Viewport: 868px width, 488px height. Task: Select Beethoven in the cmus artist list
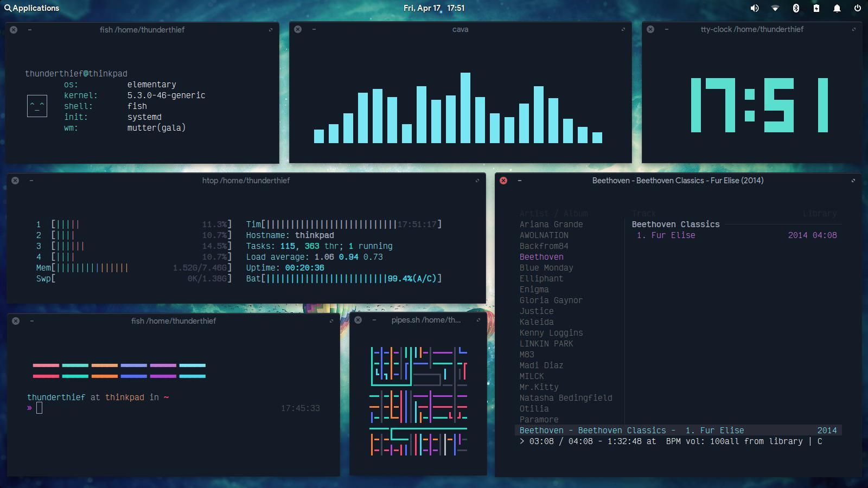point(541,256)
